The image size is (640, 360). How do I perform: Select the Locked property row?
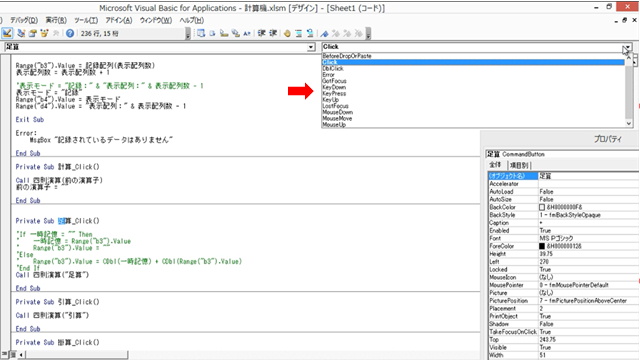pos(563,269)
